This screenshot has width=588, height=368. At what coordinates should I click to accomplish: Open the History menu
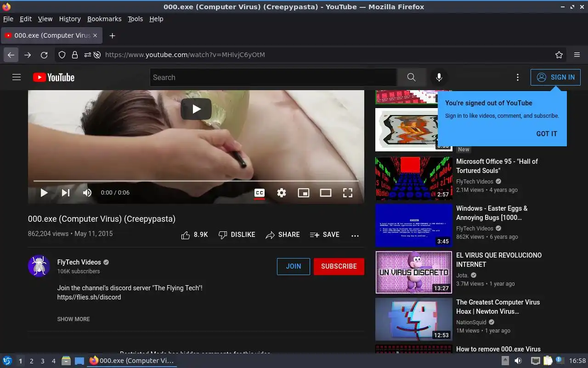(x=70, y=19)
